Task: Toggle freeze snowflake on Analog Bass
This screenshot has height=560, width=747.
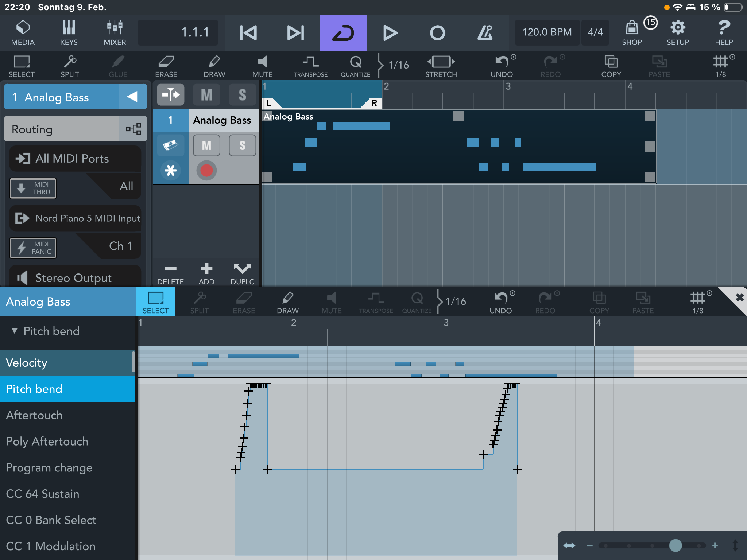Action: [170, 170]
